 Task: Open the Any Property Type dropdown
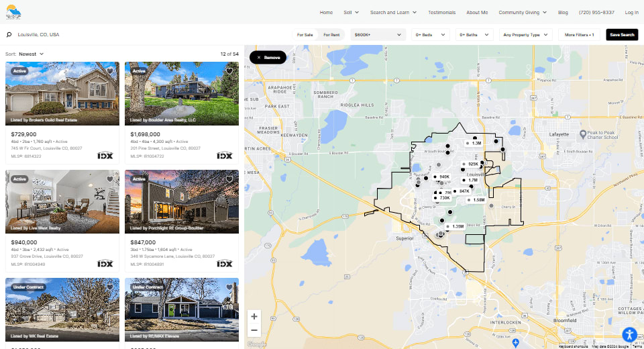tap(526, 34)
